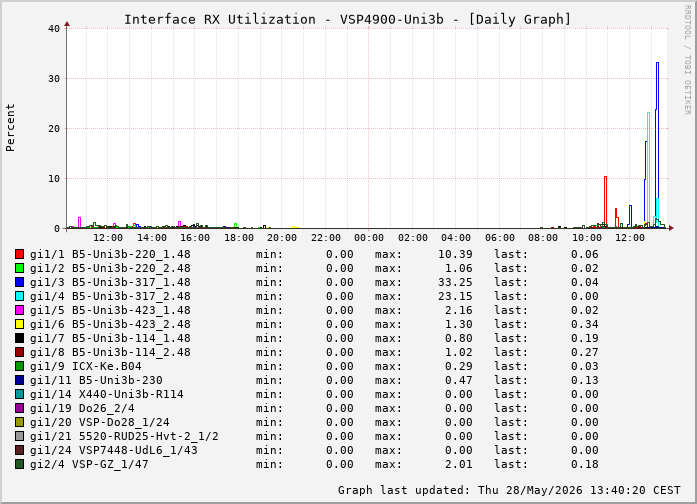This screenshot has height=504, width=697.
Task: Click the blue gi1/3 legend color swatch
Action: coord(19,282)
